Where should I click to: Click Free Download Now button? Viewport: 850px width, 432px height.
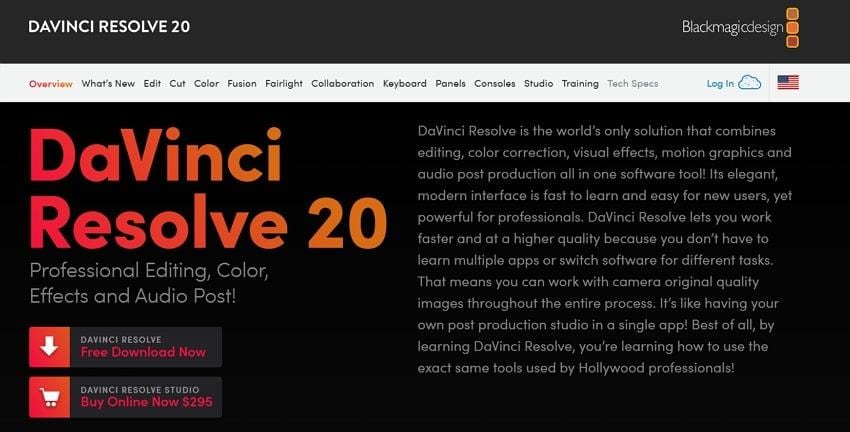125,347
